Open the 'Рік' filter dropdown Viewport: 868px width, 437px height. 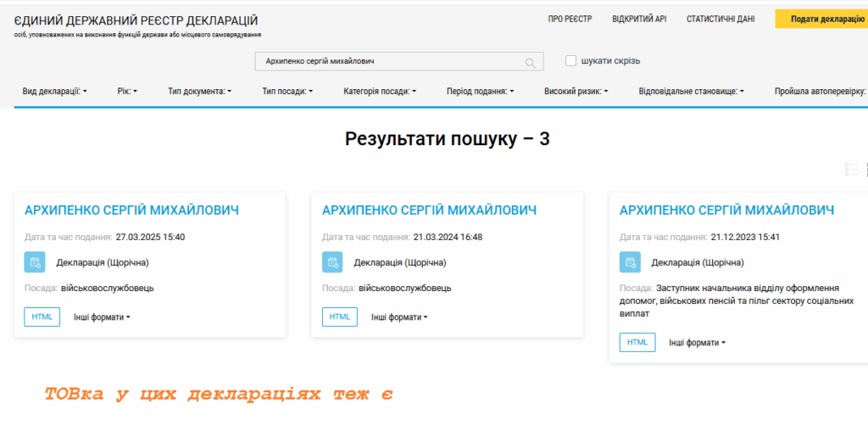pos(127,91)
